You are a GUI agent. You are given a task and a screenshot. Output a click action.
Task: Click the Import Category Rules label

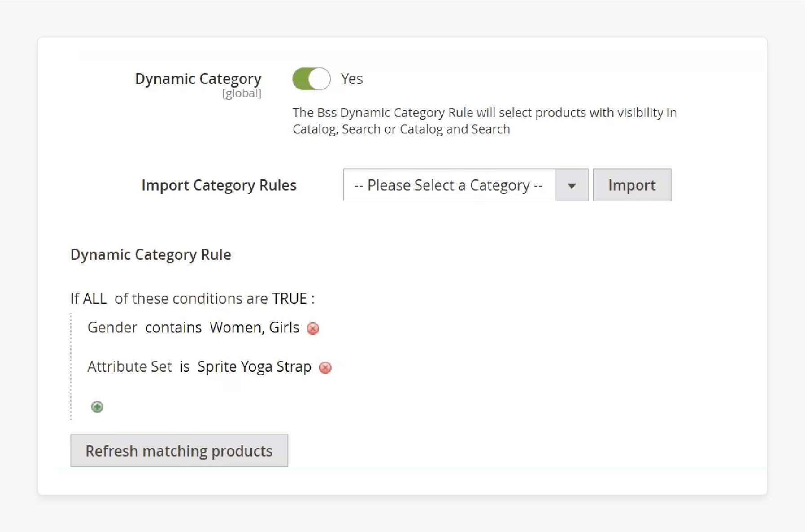point(219,185)
